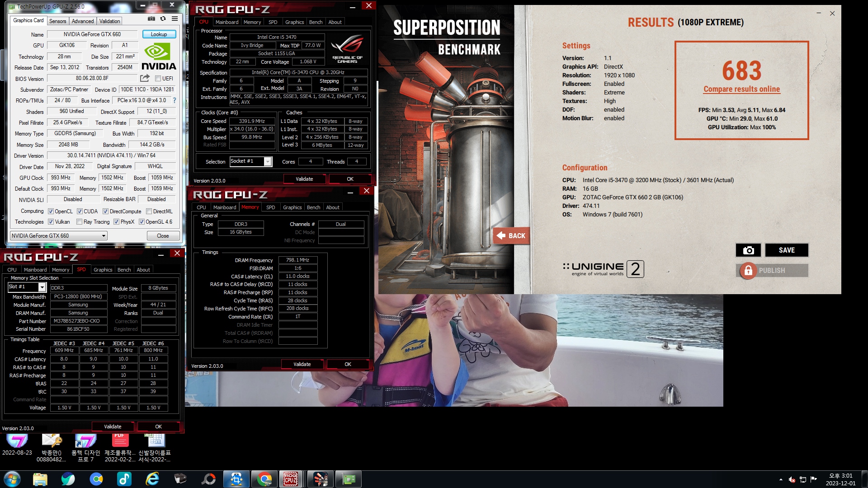Image resolution: width=868 pixels, height=488 pixels.
Task: Click the muted volume tray icon
Action: pyautogui.click(x=792, y=479)
